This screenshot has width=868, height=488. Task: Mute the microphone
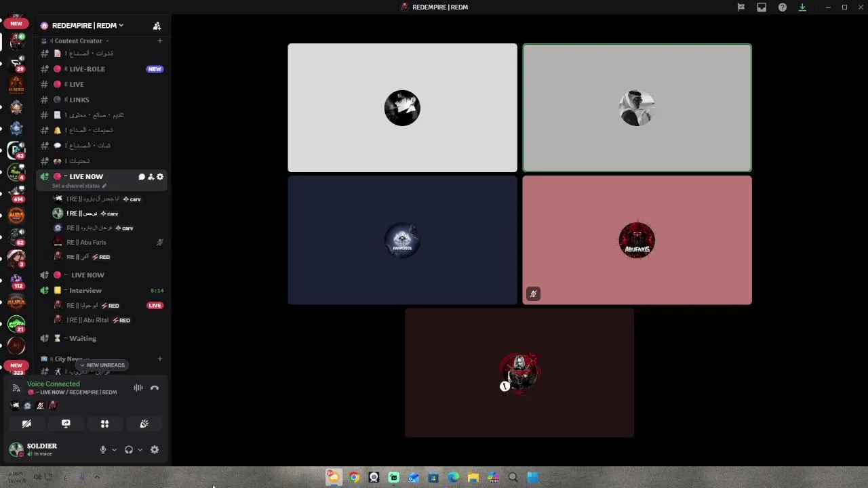coord(103,449)
